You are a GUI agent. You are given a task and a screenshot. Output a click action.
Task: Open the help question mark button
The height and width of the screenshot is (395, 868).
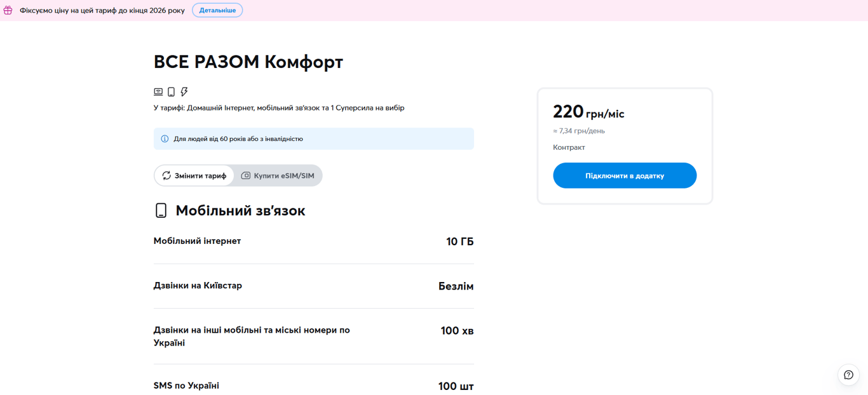848,375
